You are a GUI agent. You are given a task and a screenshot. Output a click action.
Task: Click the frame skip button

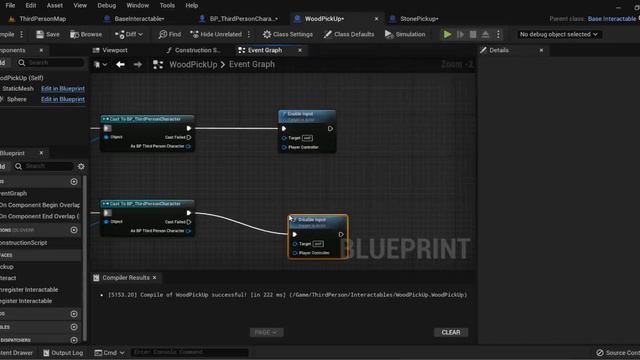(x=460, y=34)
